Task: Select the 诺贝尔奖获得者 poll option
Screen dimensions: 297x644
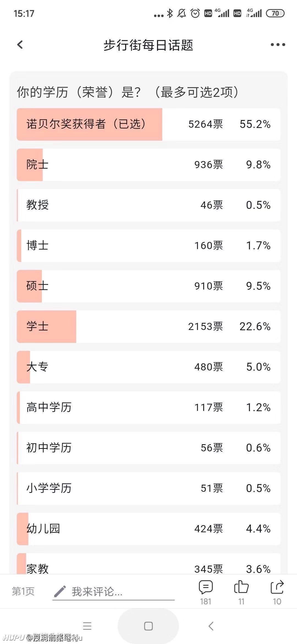Action: coord(148,124)
